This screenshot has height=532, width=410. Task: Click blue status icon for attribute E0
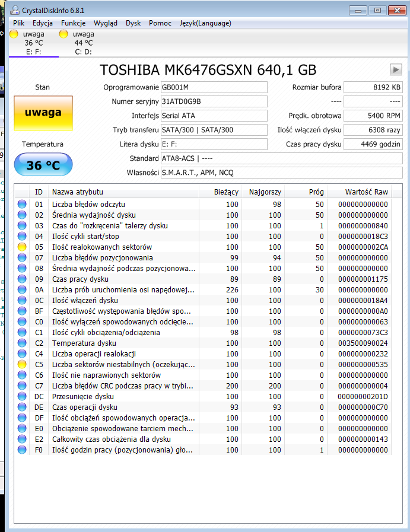coord(22,429)
